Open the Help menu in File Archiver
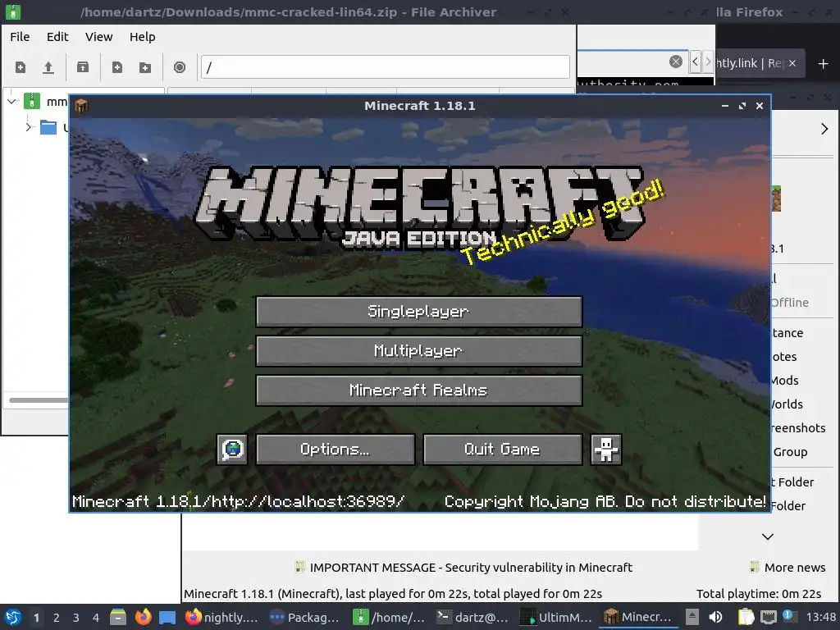The width and height of the screenshot is (840, 630). click(x=143, y=37)
